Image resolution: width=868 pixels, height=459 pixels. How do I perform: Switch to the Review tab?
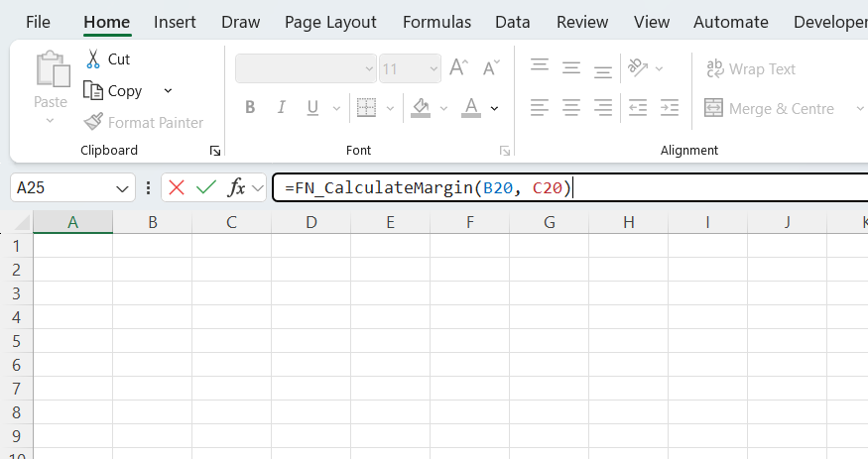(x=581, y=22)
